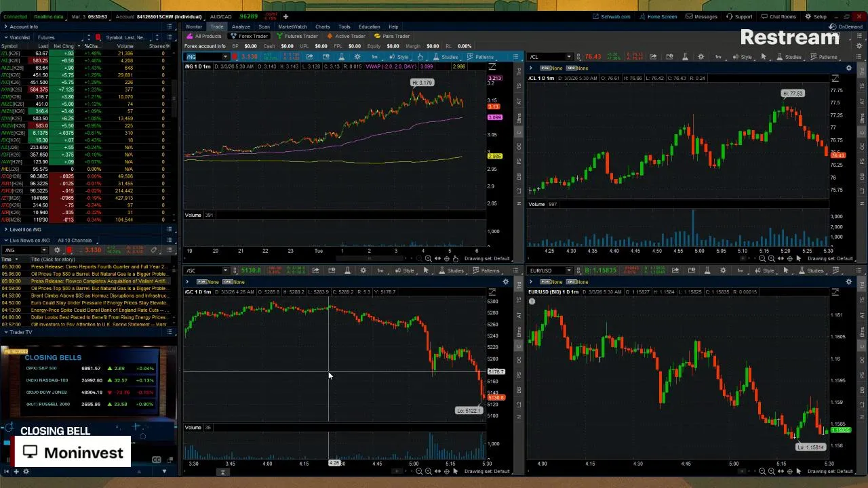The height and width of the screenshot is (488, 868).
Task: Sort watchlist by Volume column
Action: coord(125,46)
